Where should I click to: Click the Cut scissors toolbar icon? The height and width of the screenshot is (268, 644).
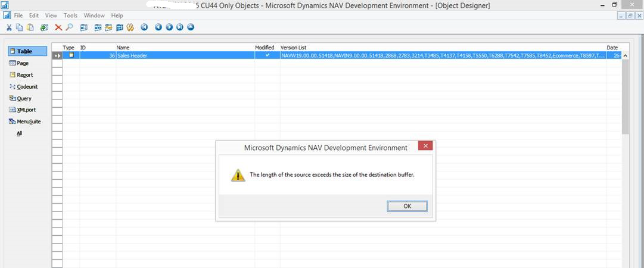pos(9,27)
